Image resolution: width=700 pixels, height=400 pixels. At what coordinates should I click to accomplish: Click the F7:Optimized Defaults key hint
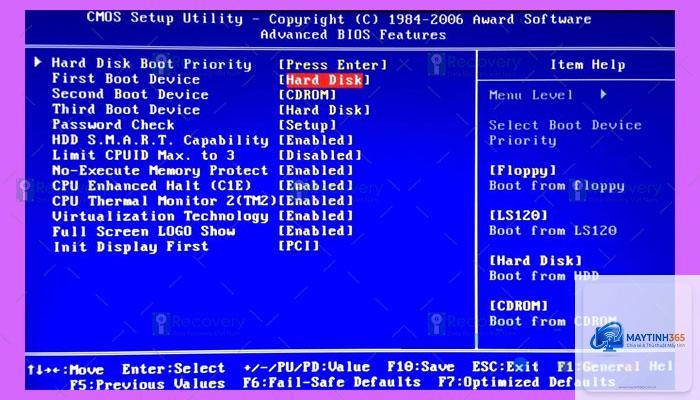click(527, 383)
